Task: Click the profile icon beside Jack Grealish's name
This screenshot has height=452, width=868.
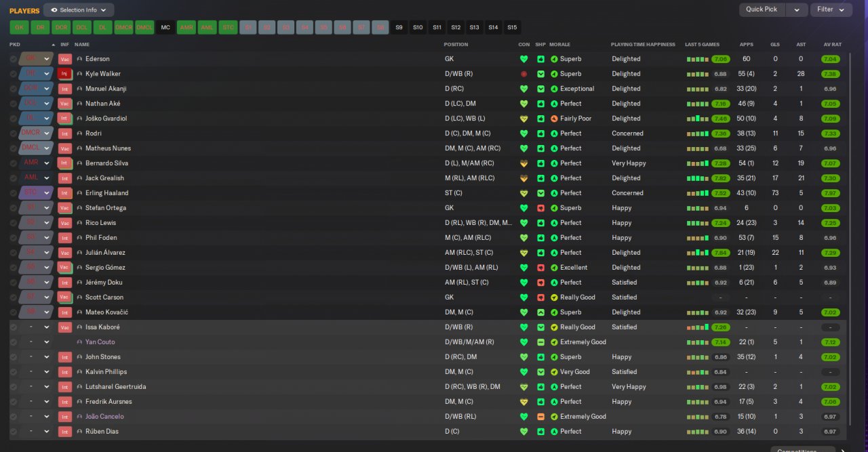Action: click(79, 178)
